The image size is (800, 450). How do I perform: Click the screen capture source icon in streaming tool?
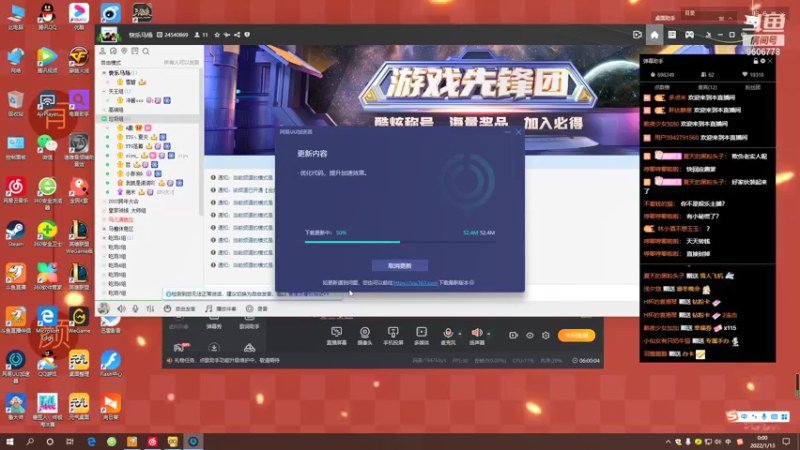coord(336,335)
